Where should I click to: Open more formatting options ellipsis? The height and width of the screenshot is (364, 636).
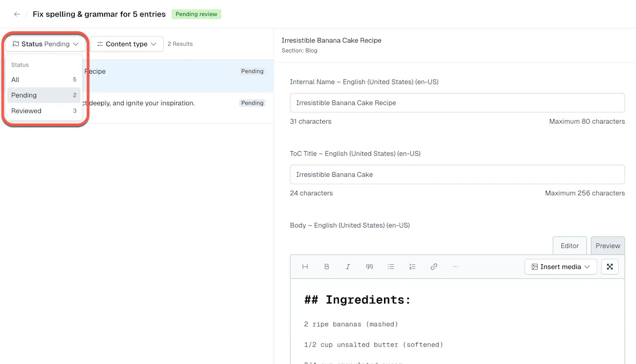click(x=455, y=266)
